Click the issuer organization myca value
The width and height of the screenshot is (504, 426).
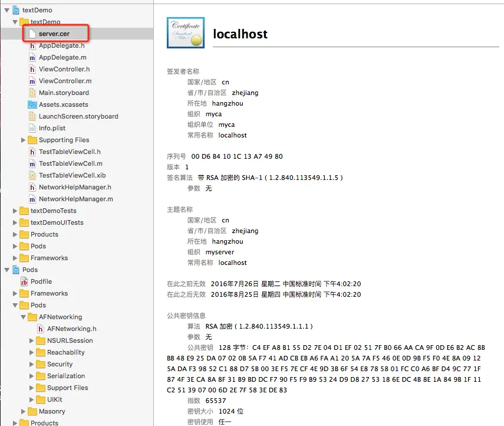click(214, 114)
